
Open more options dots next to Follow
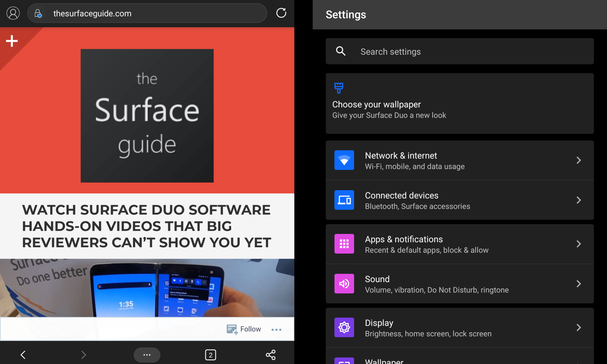pos(276,329)
